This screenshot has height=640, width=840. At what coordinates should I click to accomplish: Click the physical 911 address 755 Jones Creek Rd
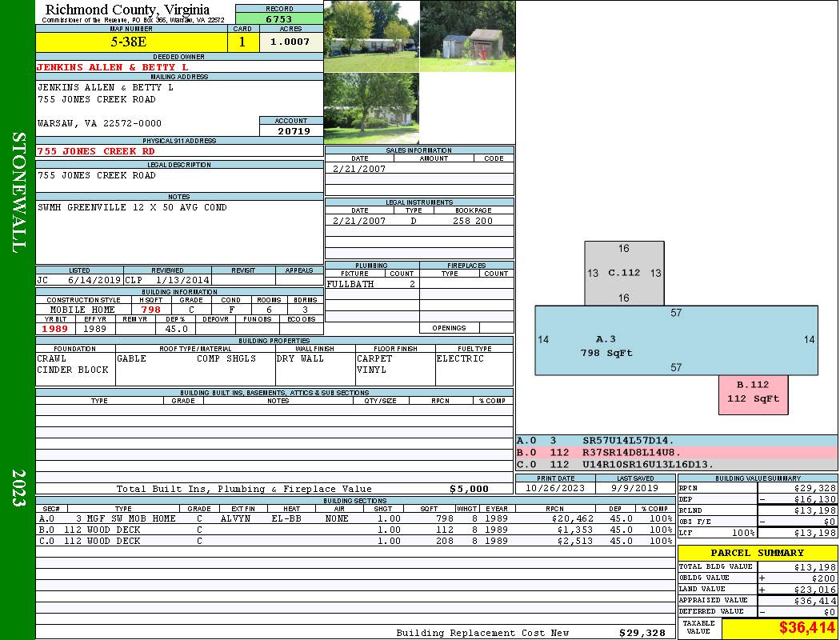click(x=97, y=151)
